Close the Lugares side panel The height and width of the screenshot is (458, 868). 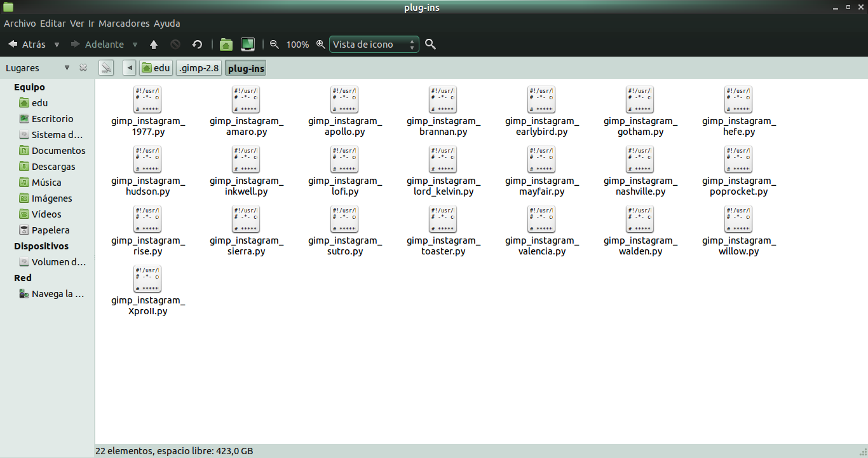[83, 68]
